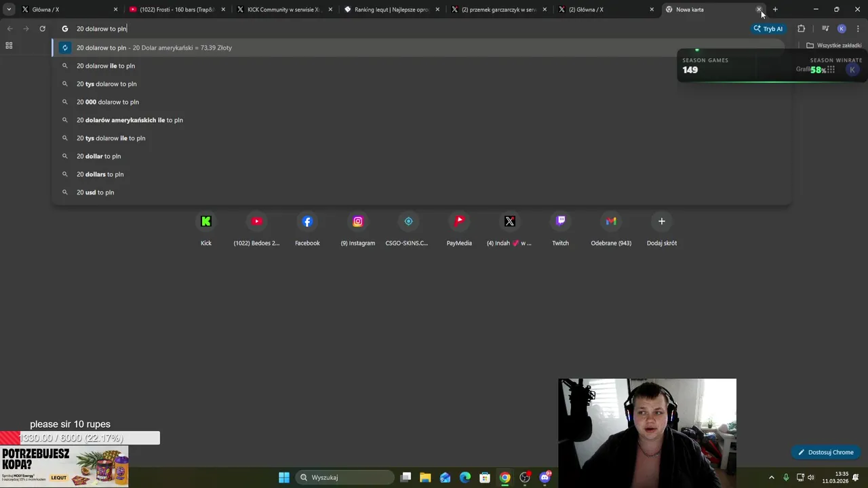Open Outlook mail from the taskbar
The height and width of the screenshot is (488, 868).
point(445,477)
